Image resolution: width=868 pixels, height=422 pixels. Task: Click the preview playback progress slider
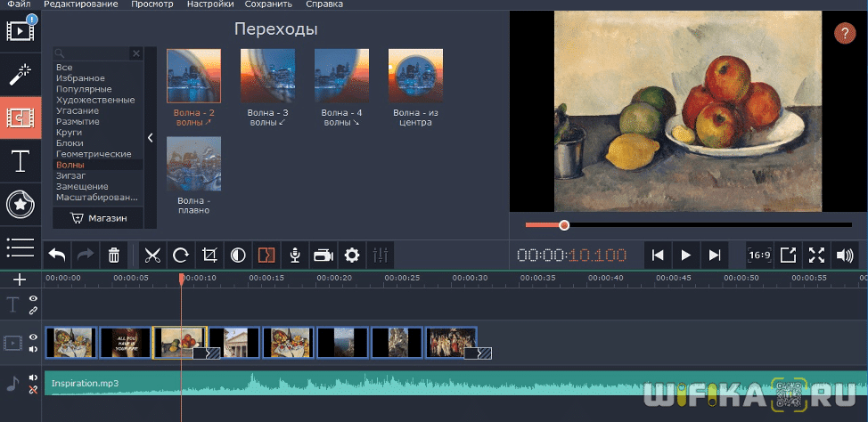[x=686, y=225]
